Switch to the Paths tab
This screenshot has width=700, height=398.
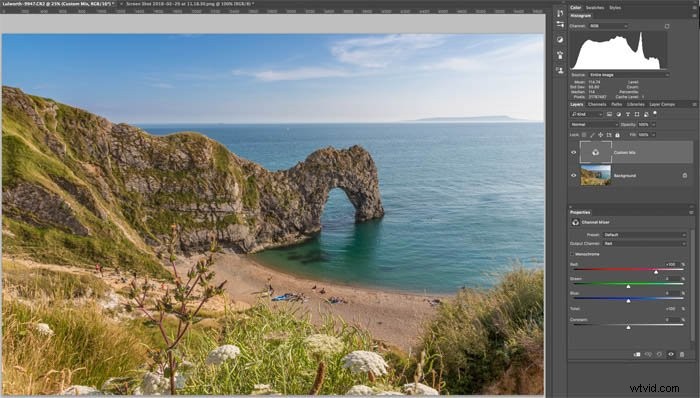(617, 104)
